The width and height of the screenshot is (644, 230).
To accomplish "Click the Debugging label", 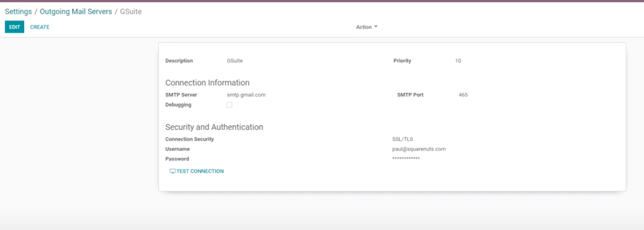I will (x=178, y=105).
